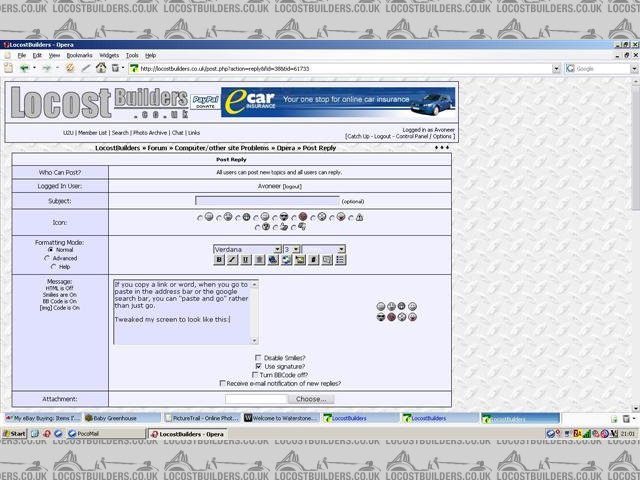Uncheck the Use signature checkbox
Image resolution: width=640 pixels, height=480 pixels.
(258, 366)
